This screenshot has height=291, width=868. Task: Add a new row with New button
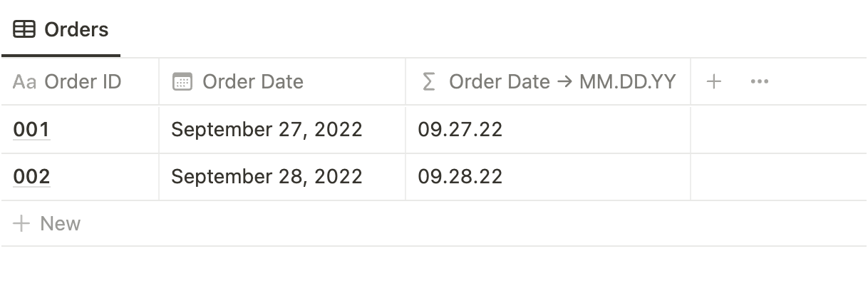click(x=60, y=224)
